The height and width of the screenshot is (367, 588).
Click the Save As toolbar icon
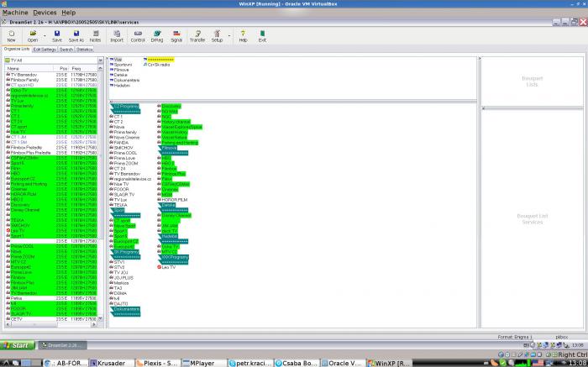[76, 36]
